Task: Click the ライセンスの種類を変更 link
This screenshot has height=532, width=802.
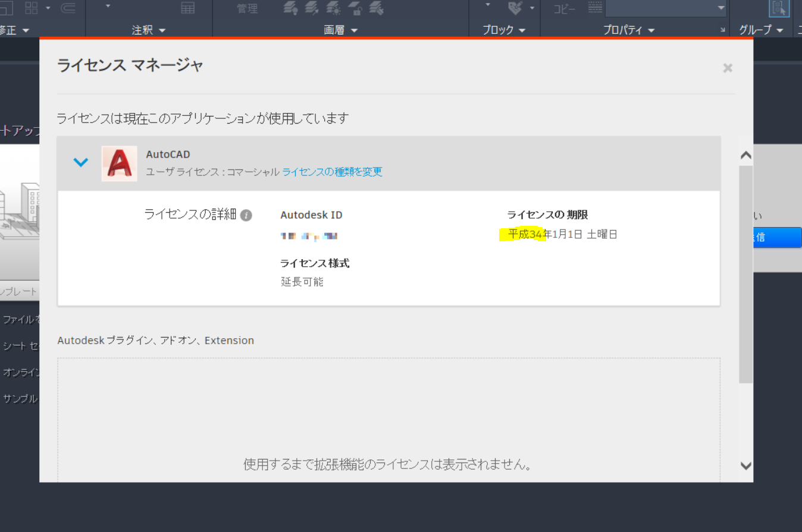Action: point(332,172)
